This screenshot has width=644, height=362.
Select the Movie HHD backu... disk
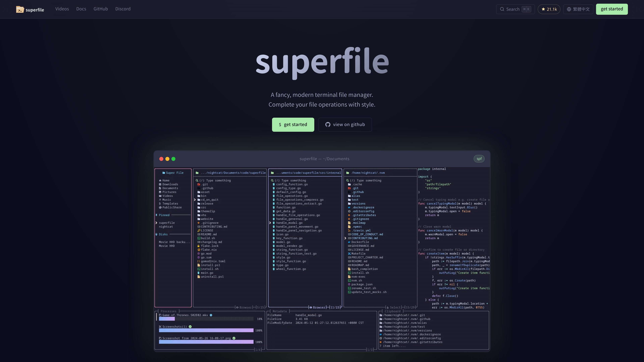[x=174, y=242]
